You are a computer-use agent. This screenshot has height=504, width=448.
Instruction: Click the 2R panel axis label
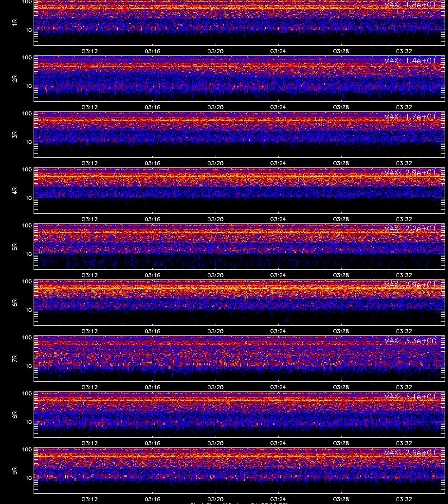tap(15, 79)
